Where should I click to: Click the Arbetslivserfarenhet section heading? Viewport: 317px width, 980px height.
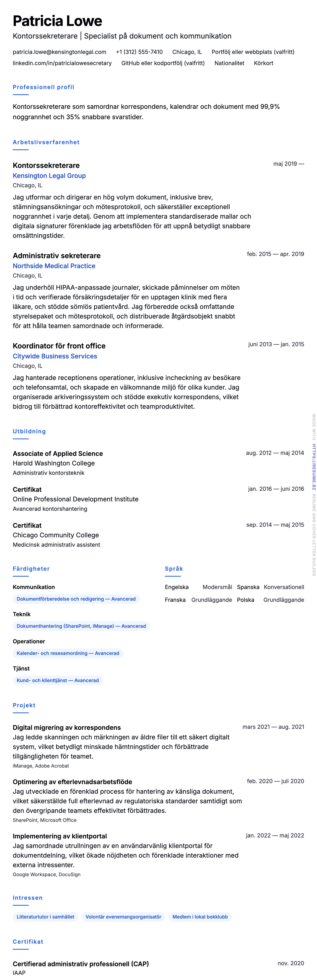pyautogui.click(x=46, y=142)
